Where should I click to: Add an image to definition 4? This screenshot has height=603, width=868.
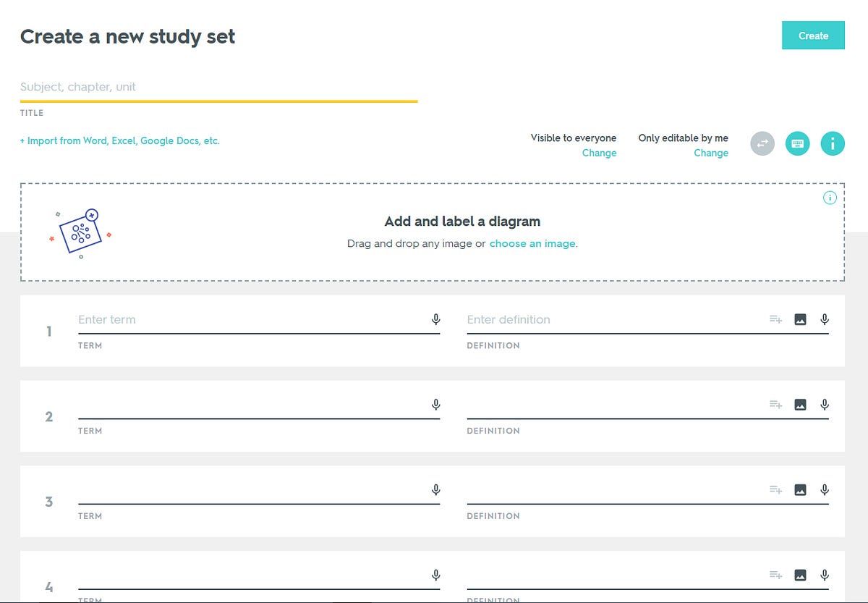tap(801, 575)
